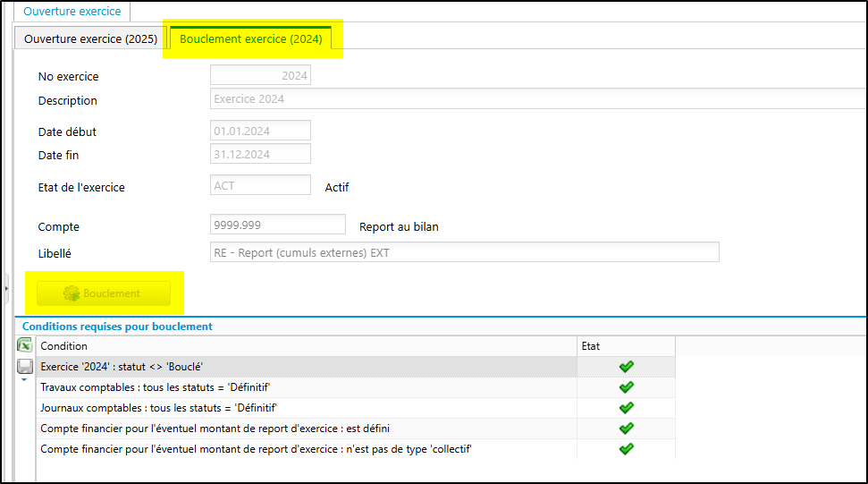Open the top Ouverture exercice window tab
This screenshot has width=868, height=484.
(x=72, y=11)
